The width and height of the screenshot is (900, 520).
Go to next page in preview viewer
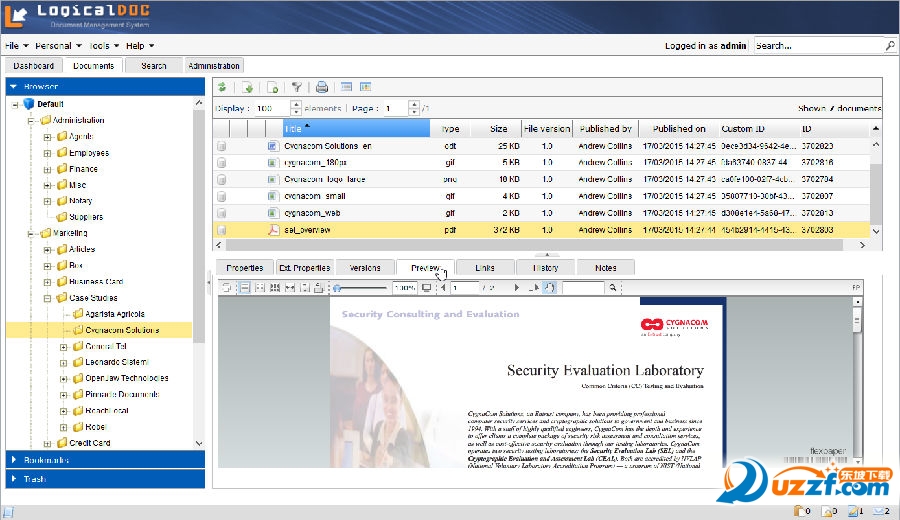517,288
